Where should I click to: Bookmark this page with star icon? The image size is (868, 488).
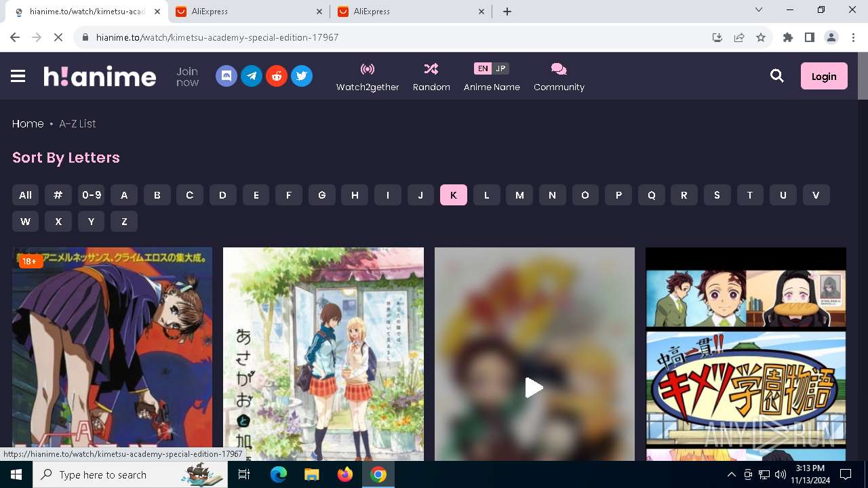pyautogui.click(x=761, y=37)
